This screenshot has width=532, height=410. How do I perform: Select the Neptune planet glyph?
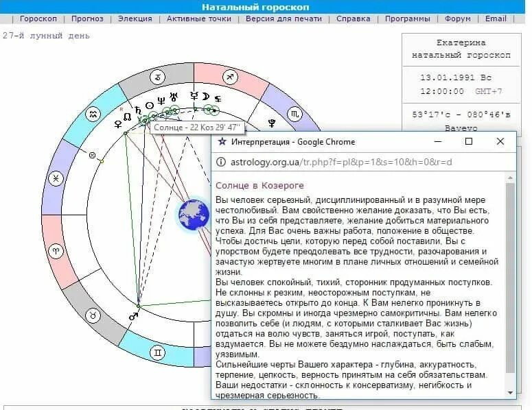161,101
